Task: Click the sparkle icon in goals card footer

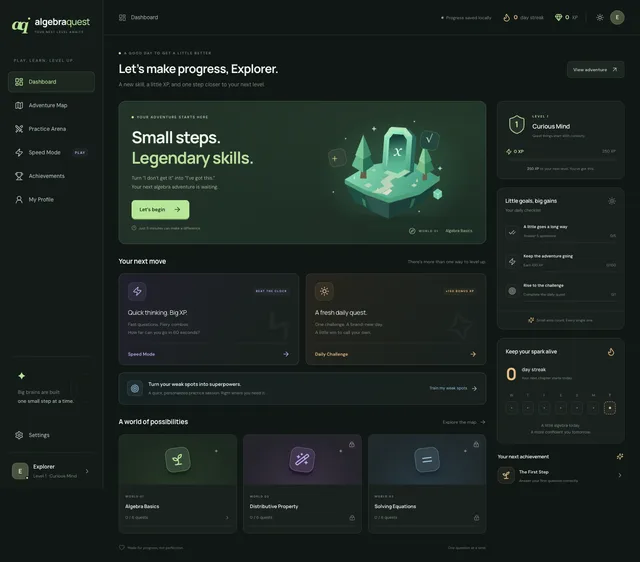Action: (531, 320)
